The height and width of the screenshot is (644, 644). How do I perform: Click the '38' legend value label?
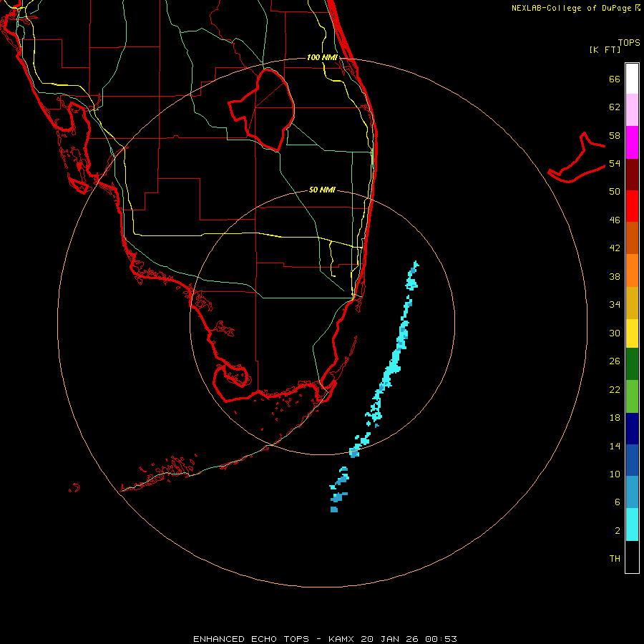pos(615,276)
